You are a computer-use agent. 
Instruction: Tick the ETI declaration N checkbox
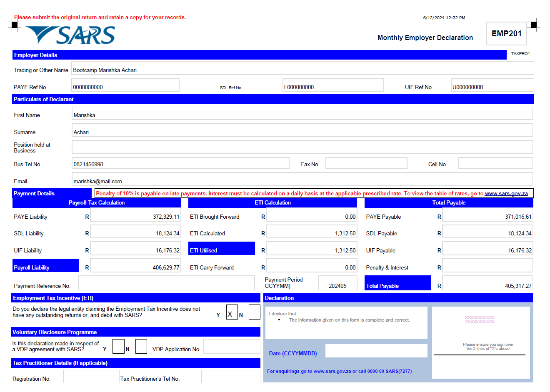pyautogui.click(x=254, y=312)
